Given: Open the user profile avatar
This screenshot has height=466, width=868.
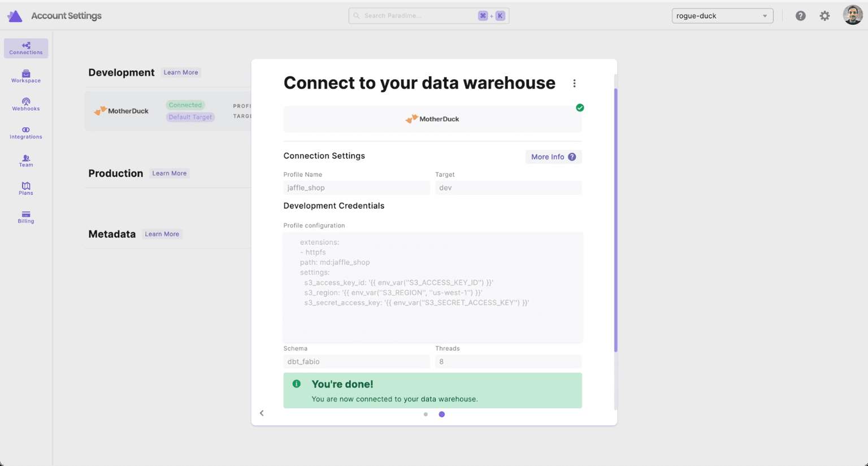Looking at the screenshot, I should coord(853,15).
